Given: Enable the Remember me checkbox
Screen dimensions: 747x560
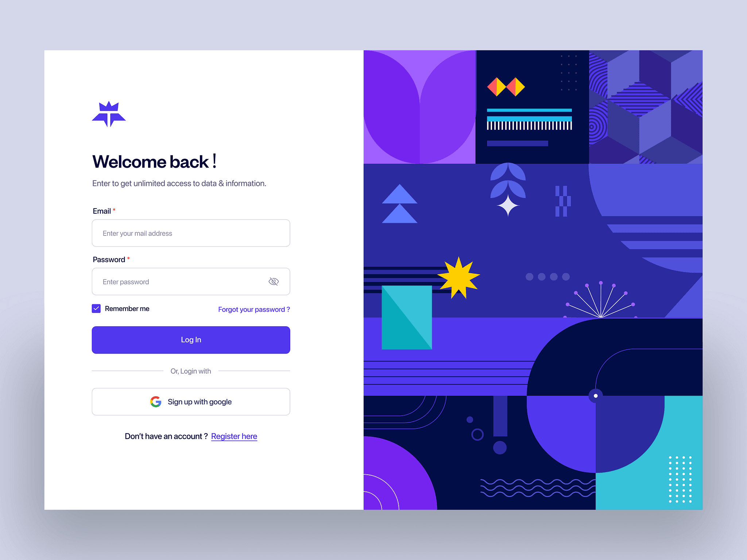Looking at the screenshot, I should pyautogui.click(x=96, y=308).
